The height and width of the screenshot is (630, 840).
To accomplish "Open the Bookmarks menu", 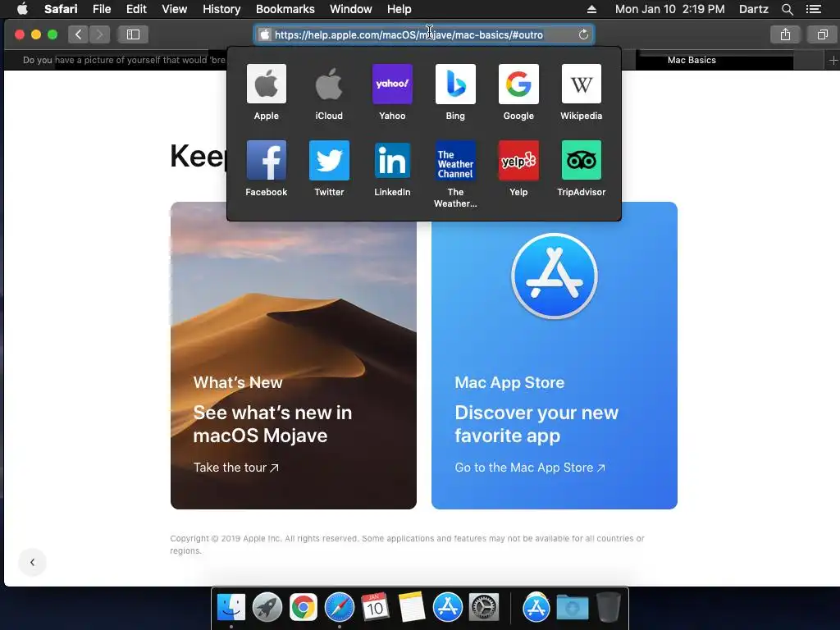I will pyautogui.click(x=285, y=9).
